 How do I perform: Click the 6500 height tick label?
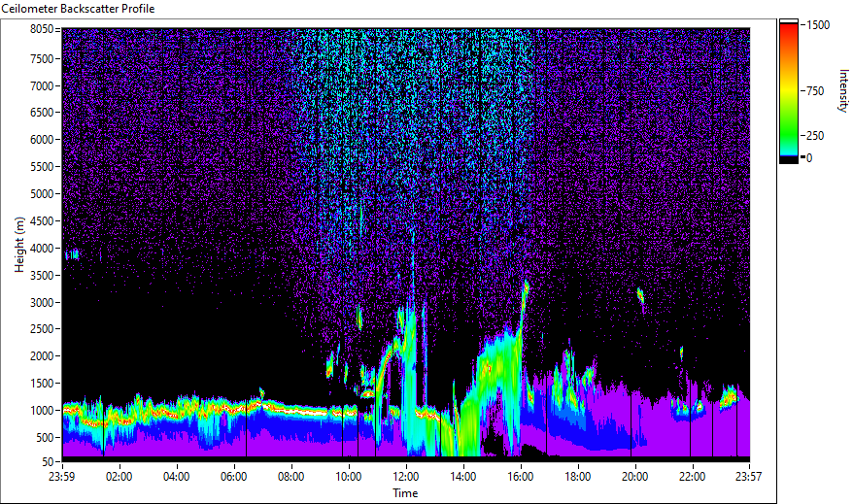click(42, 113)
